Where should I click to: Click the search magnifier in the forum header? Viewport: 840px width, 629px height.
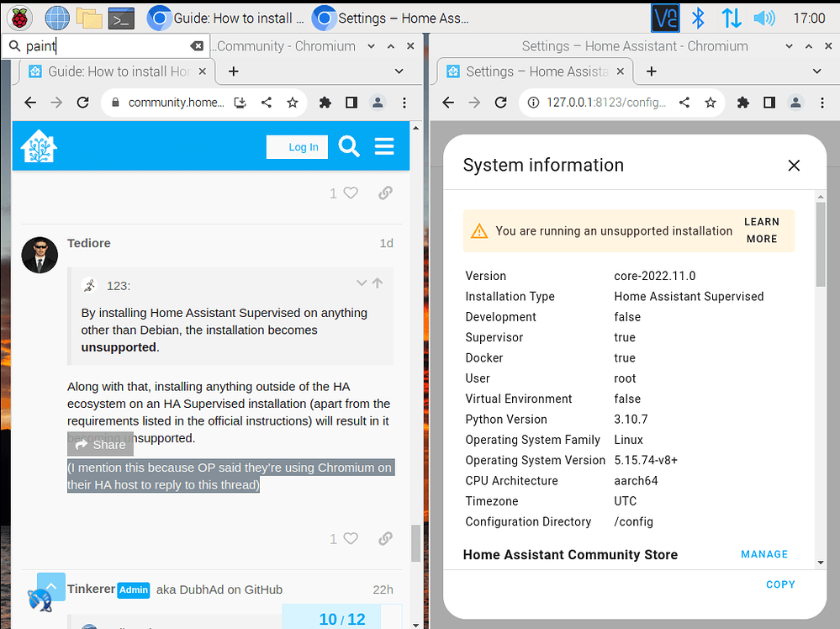[349, 146]
